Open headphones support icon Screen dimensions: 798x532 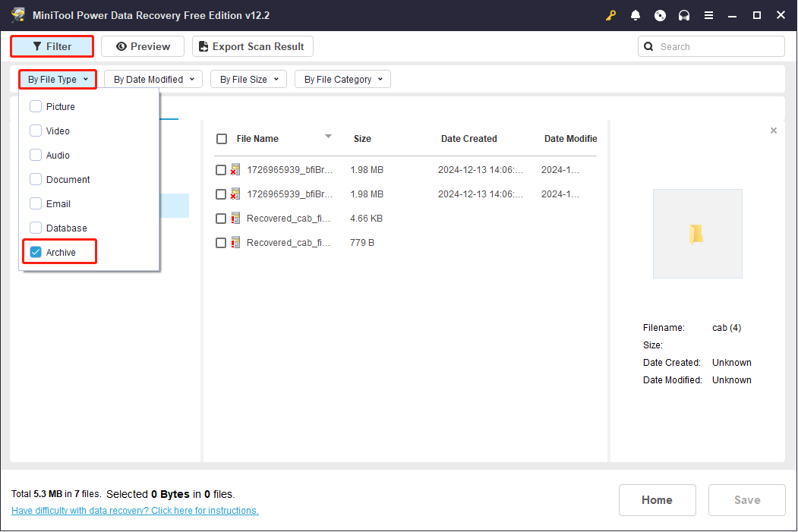[684, 15]
